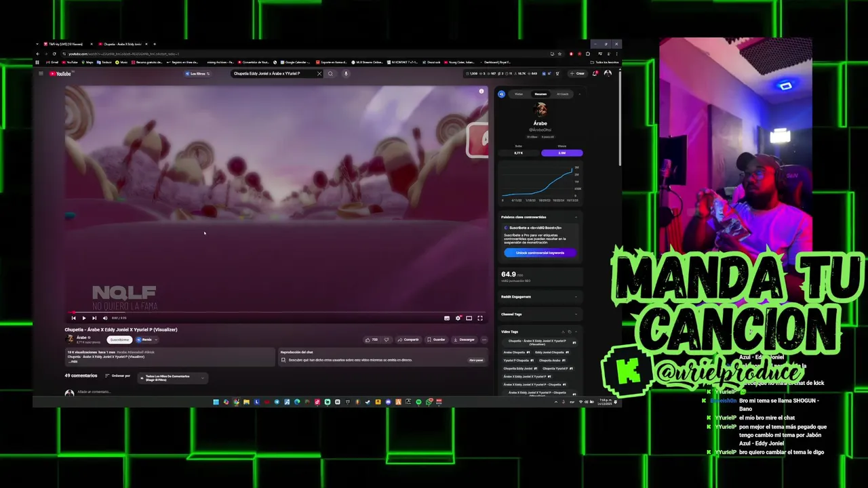Collapse the Video Tags section
Viewport: 868px width, 488px height.
point(576,331)
